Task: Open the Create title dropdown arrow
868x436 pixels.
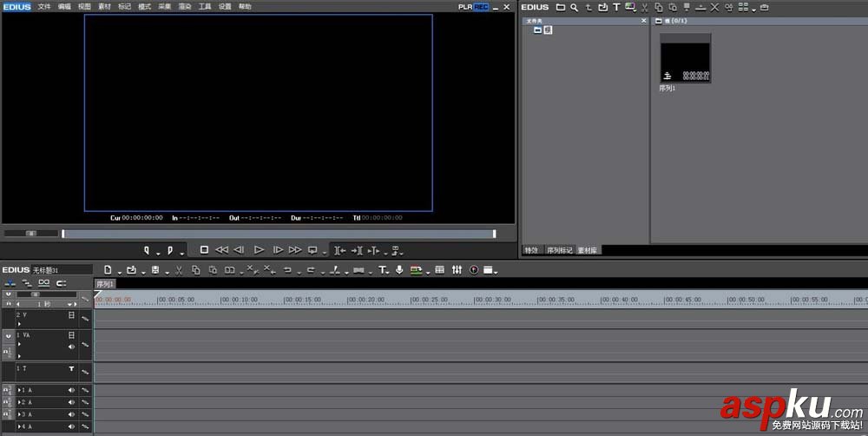Action: [387, 272]
